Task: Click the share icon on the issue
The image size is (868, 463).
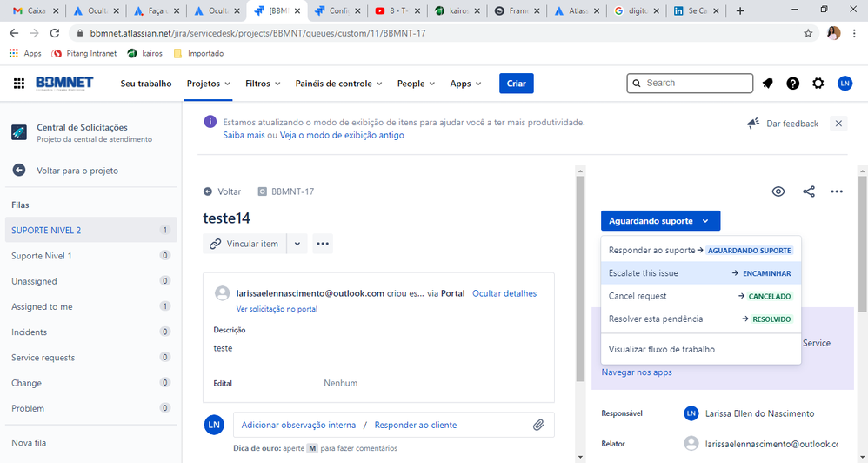Action: point(809,191)
